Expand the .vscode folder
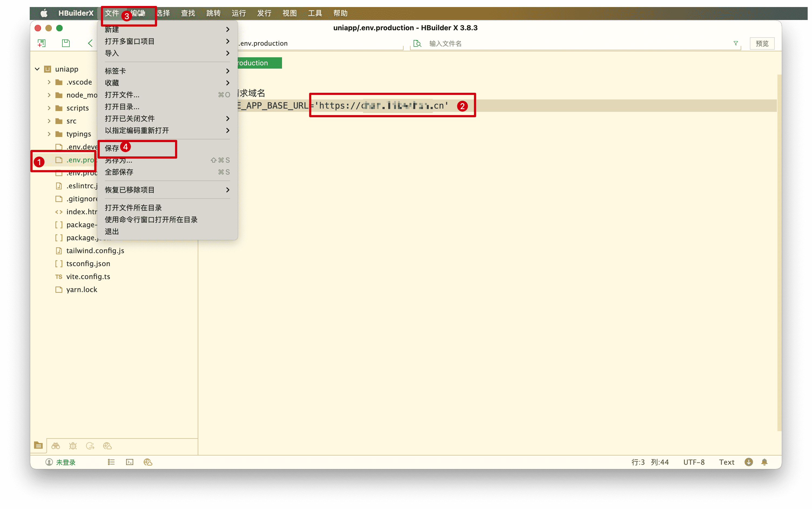Image resolution: width=812 pixels, height=509 pixels. tap(49, 82)
